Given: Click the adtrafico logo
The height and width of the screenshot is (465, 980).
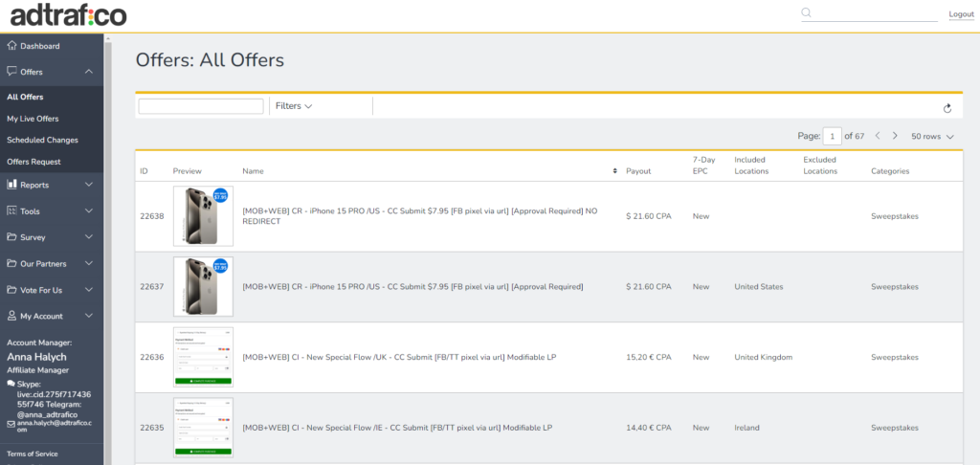Looking at the screenshot, I should pyautogui.click(x=69, y=15).
